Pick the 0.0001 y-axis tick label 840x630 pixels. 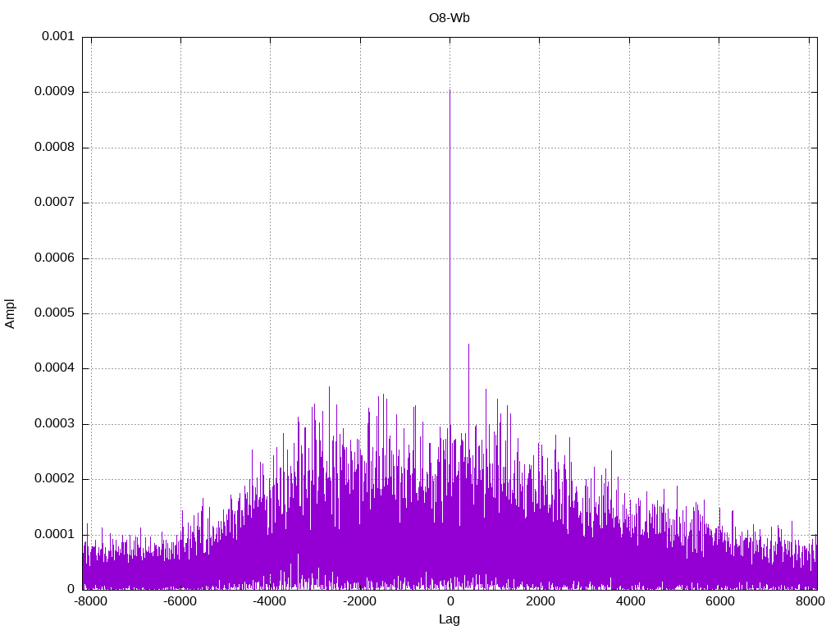(x=54, y=534)
